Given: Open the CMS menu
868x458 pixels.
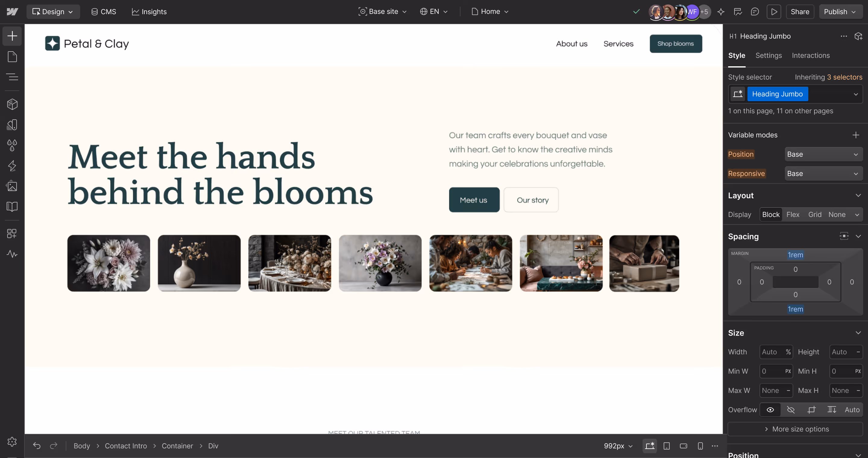Looking at the screenshot, I should (x=103, y=12).
